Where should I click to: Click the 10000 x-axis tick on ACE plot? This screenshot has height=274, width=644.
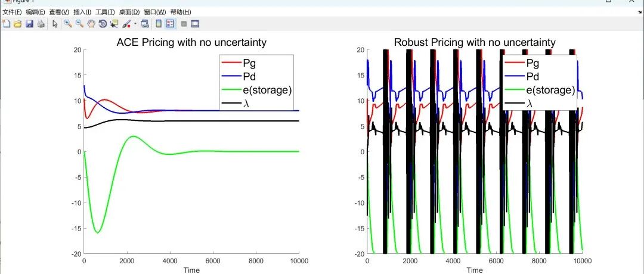coord(299,260)
